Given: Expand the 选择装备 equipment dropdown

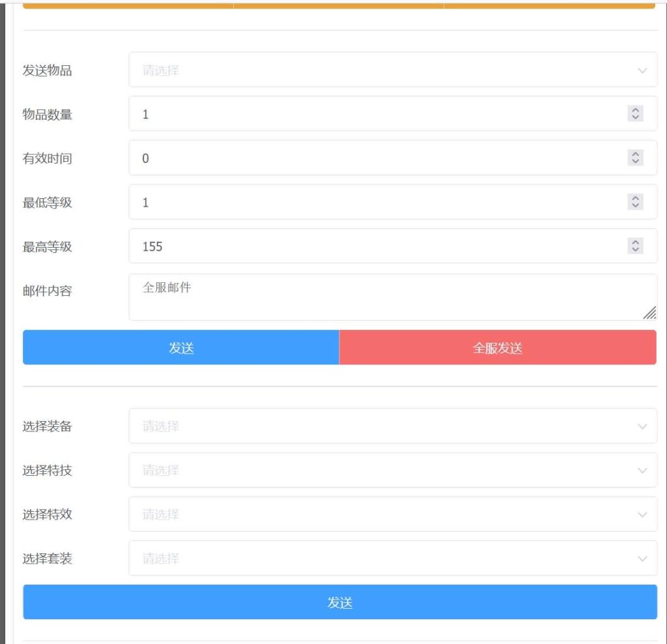Looking at the screenshot, I should point(391,426).
